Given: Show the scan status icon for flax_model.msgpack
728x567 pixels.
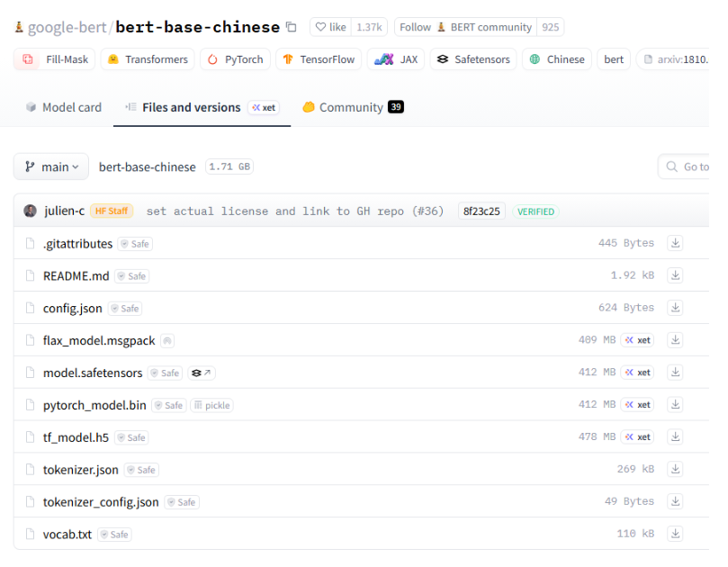Looking at the screenshot, I should coord(167,341).
